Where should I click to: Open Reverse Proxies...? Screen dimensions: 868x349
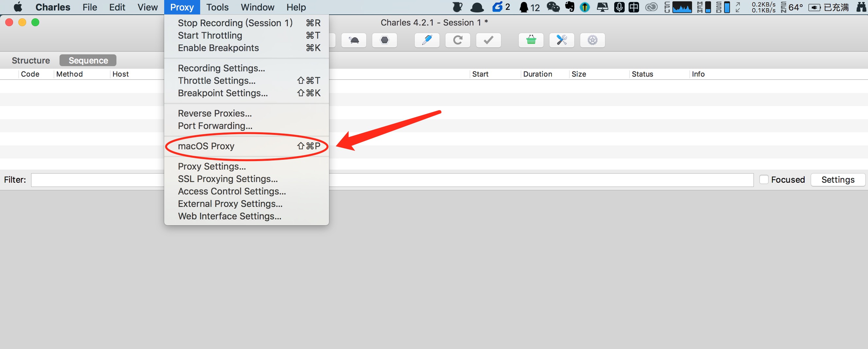246,113
